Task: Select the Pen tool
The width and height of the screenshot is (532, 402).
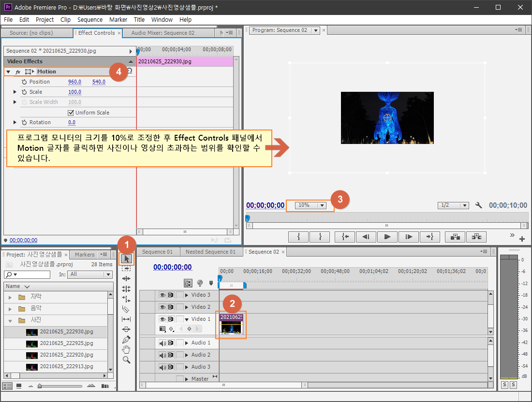Action: (126, 339)
